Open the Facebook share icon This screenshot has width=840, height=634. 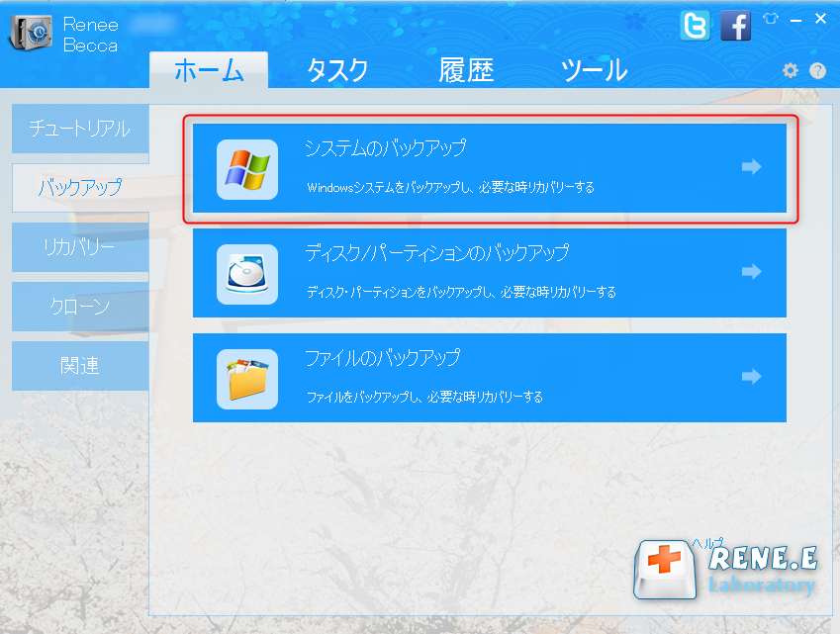tap(735, 26)
